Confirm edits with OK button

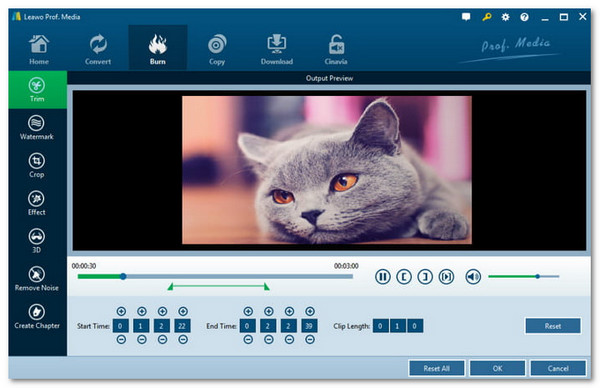(x=497, y=368)
